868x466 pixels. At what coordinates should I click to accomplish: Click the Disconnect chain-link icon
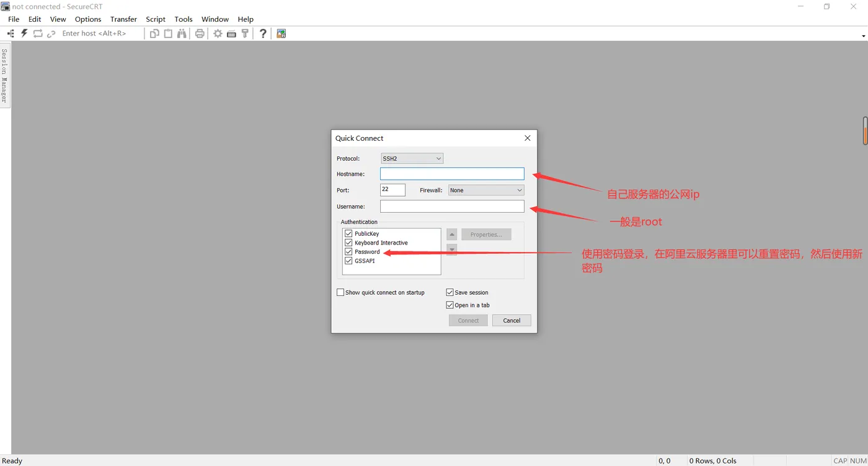point(51,34)
